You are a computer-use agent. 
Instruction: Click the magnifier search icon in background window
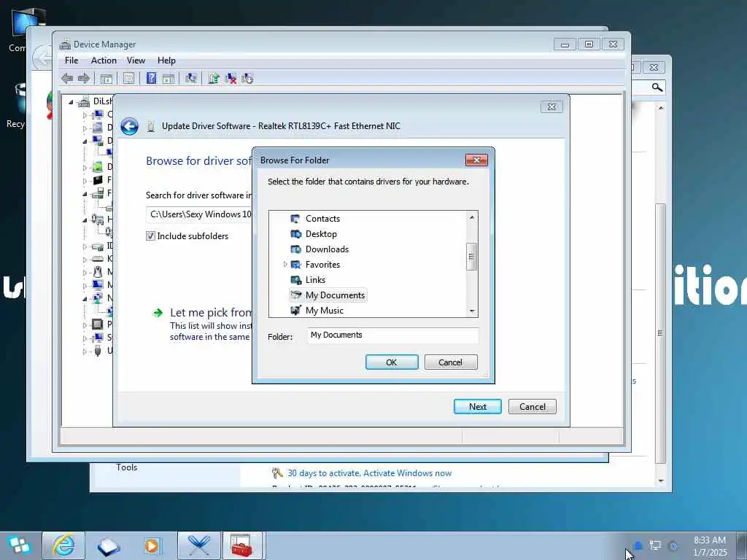click(657, 87)
